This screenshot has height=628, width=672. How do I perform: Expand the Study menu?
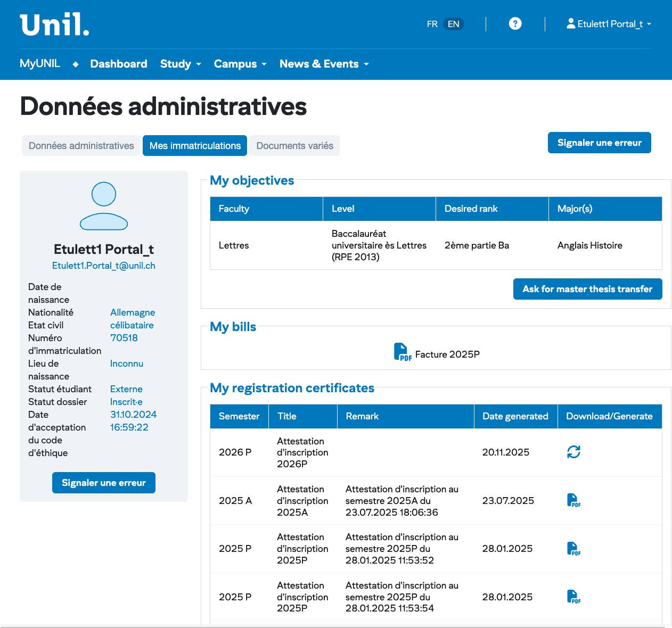tap(181, 64)
